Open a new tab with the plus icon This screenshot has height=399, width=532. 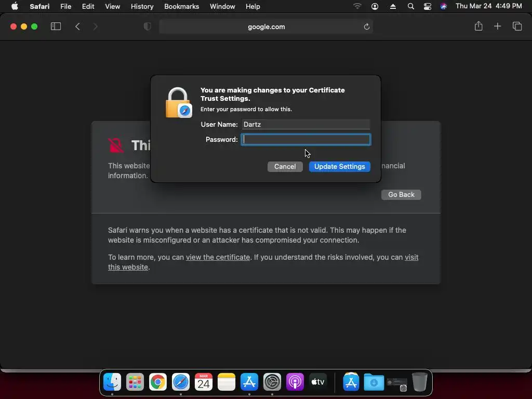coord(497,26)
